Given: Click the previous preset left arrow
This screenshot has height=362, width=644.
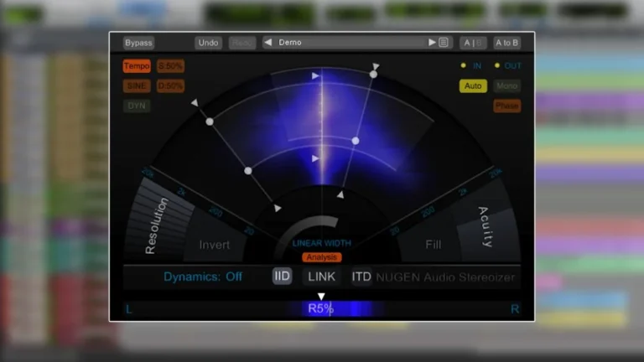Looking at the screenshot, I should tap(268, 42).
